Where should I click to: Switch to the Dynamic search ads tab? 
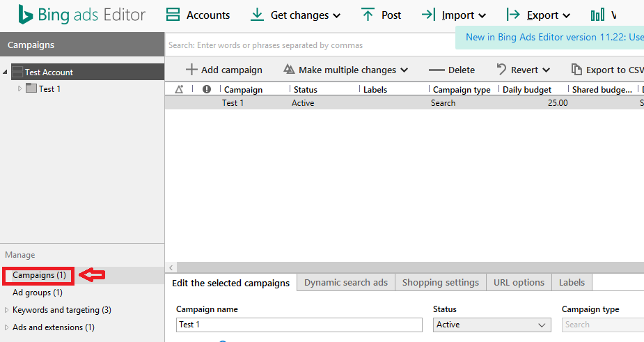[x=347, y=282]
